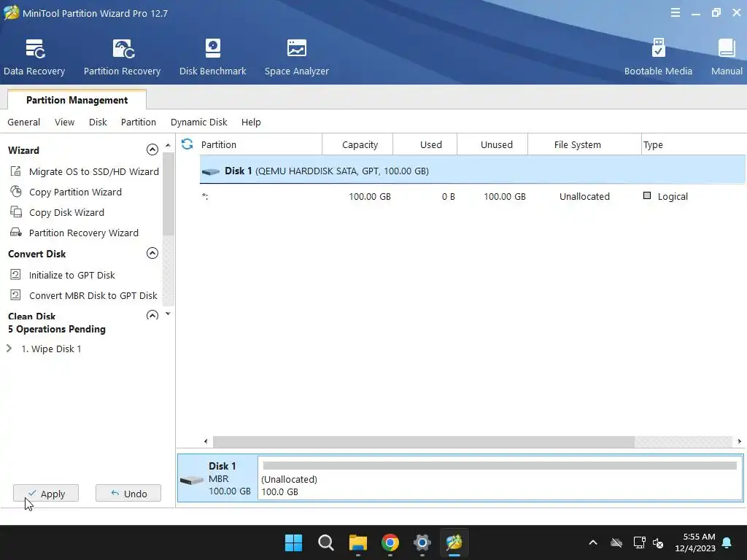The image size is (747, 560).
Task: Open the View menu
Action: [64, 122]
